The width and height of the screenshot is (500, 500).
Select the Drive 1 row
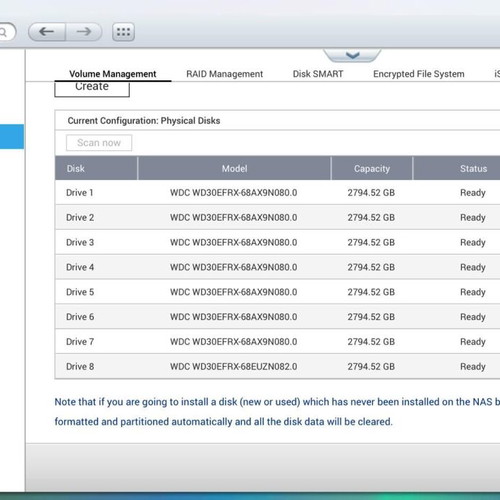(x=277, y=192)
